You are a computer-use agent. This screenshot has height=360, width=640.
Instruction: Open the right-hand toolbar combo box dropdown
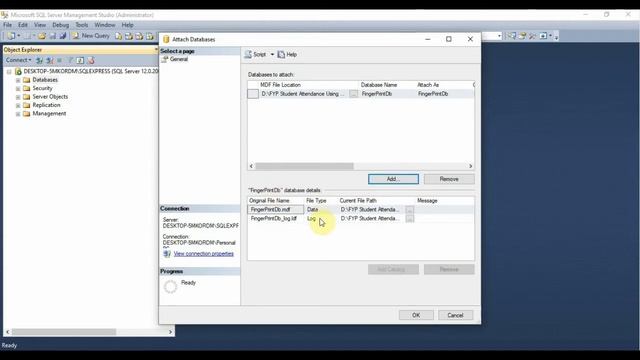click(x=499, y=36)
